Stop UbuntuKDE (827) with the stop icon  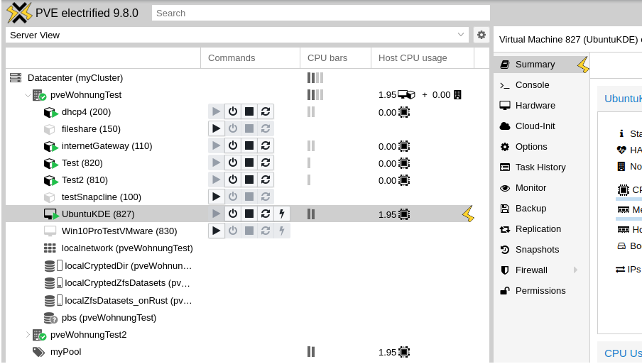pos(249,214)
